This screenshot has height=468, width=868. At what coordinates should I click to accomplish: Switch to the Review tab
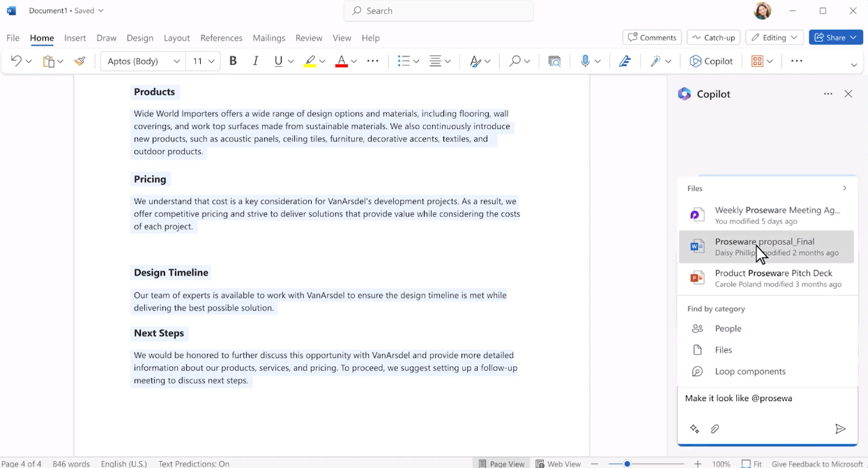[x=309, y=38]
